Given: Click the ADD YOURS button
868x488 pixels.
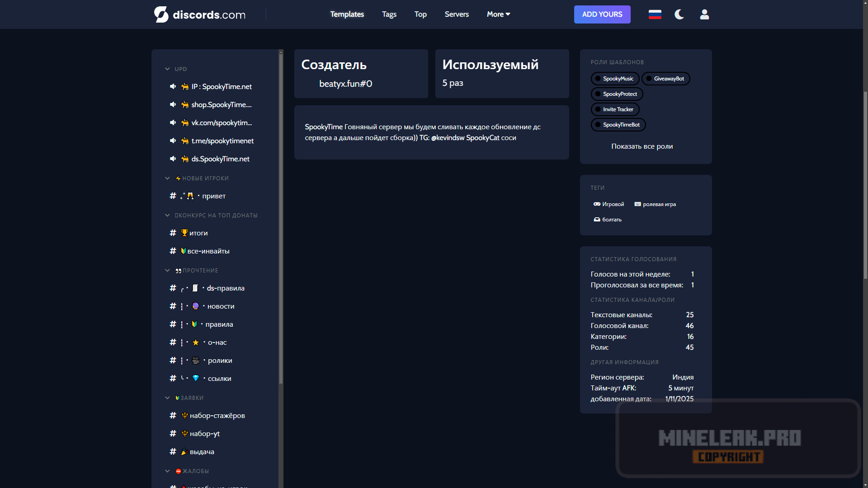Looking at the screenshot, I should (x=602, y=14).
